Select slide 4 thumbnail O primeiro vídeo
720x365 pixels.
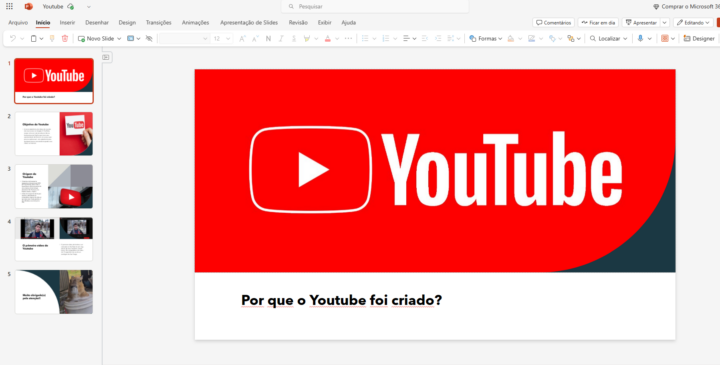pyautogui.click(x=54, y=239)
